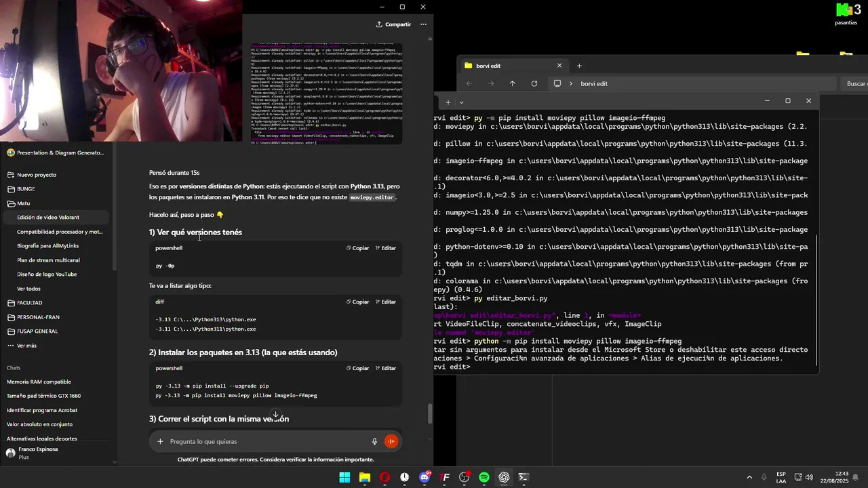Click Explorer back navigation arrow
This screenshot has height=488, width=868.
(469, 83)
